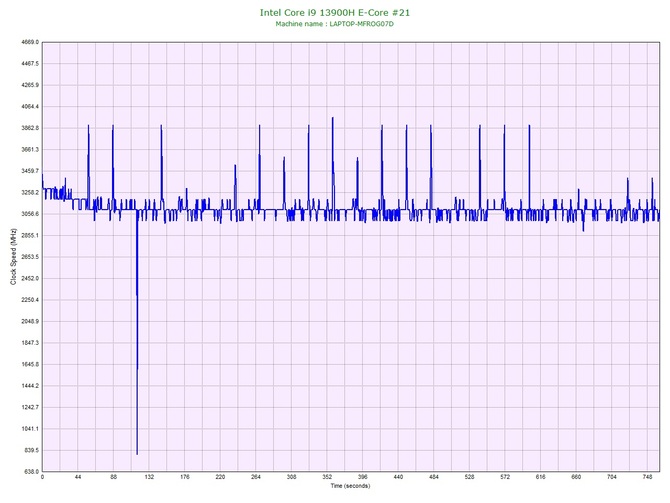Click x-axis tick label 264
The image size is (670, 503).
[x=256, y=477]
